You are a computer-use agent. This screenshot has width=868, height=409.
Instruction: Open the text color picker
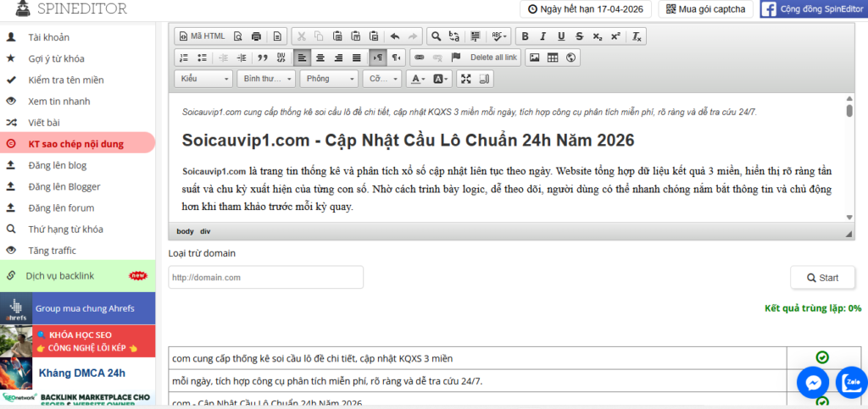pos(417,79)
